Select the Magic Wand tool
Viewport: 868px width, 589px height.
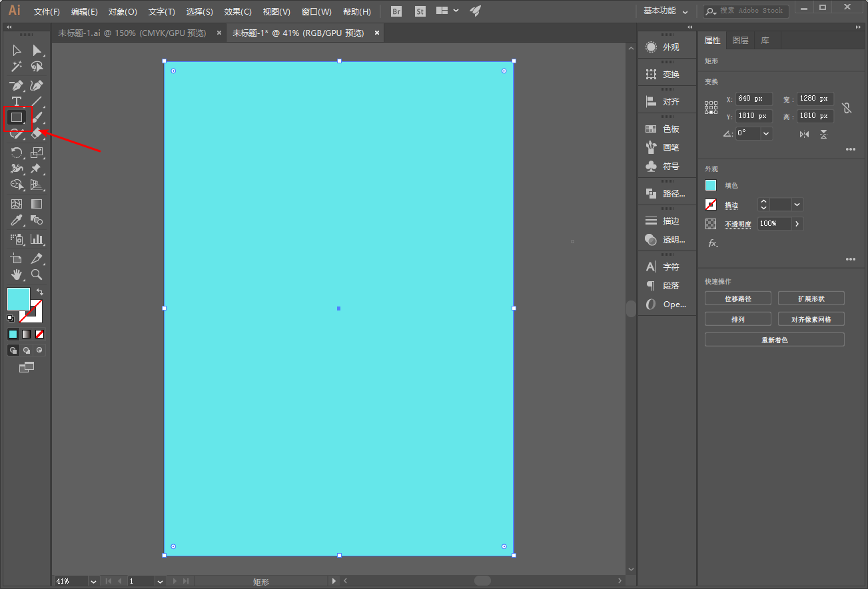[17, 67]
